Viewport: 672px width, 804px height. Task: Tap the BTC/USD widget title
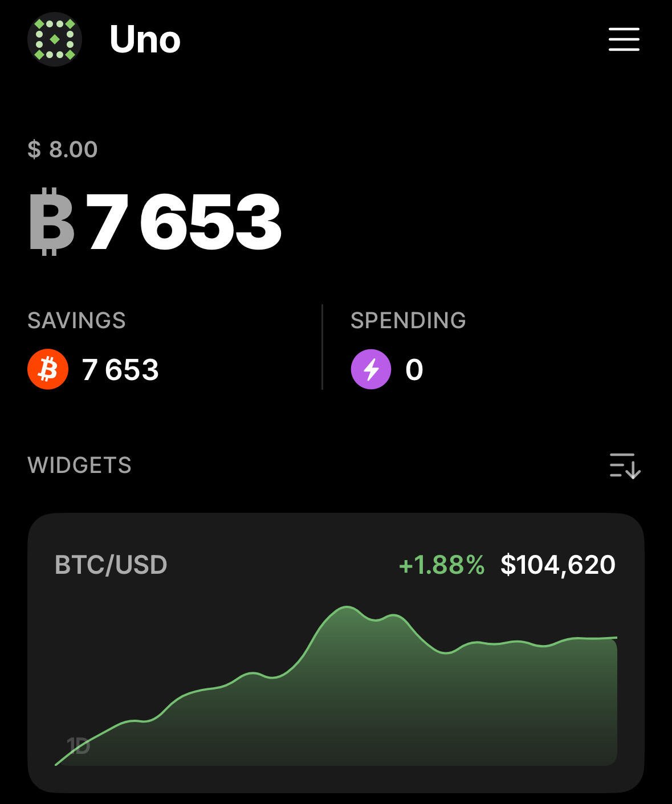tap(111, 565)
